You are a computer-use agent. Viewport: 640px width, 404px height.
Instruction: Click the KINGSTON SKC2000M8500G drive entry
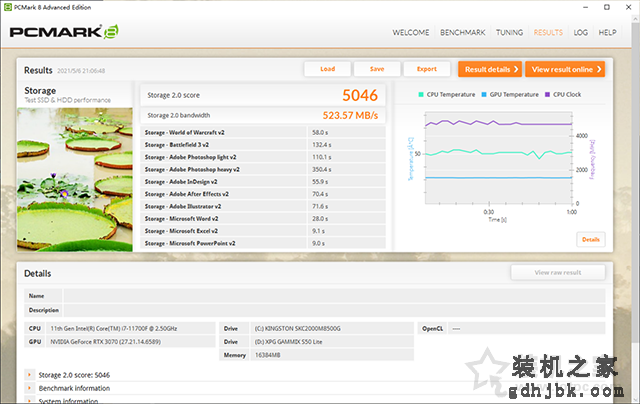tap(332, 329)
